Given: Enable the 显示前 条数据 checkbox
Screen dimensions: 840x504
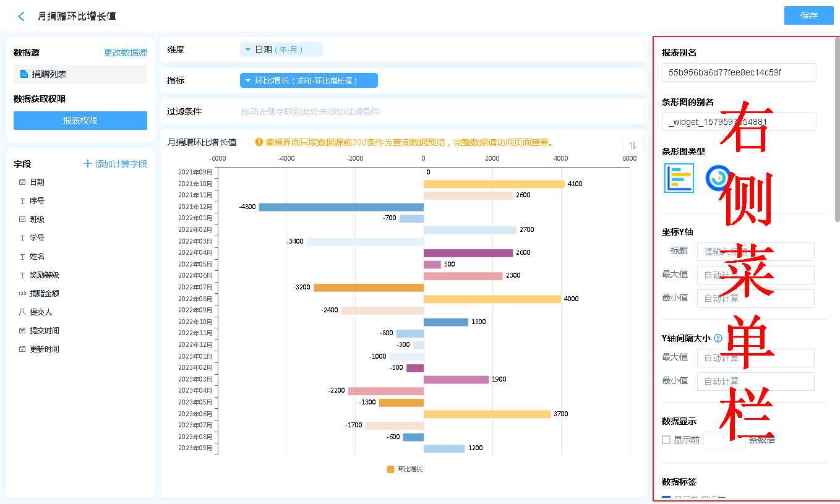Looking at the screenshot, I should 666,440.
